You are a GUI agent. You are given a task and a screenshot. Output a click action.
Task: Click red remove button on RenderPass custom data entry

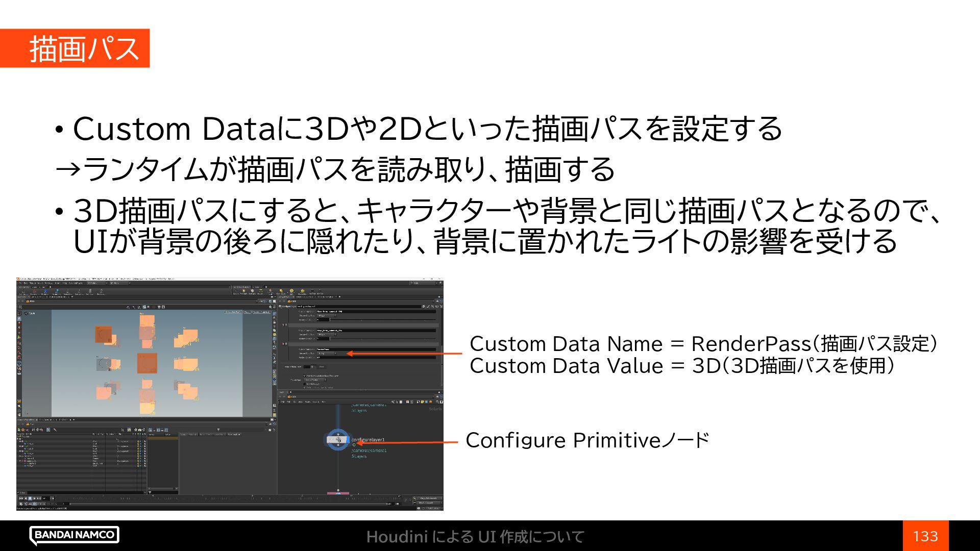click(x=283, y=344)
